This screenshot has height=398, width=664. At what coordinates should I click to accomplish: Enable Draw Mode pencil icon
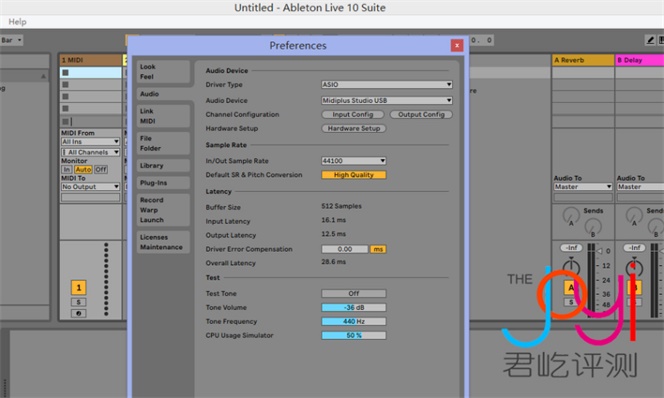coord(650,40)
